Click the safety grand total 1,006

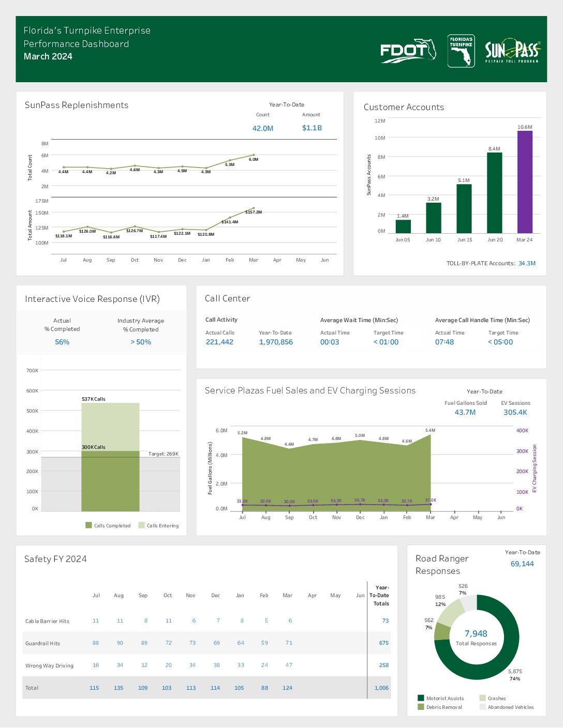(382, 688)
